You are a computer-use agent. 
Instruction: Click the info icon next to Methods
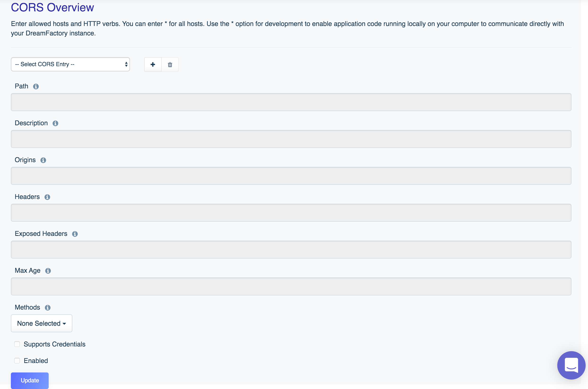tap(48, 307)
